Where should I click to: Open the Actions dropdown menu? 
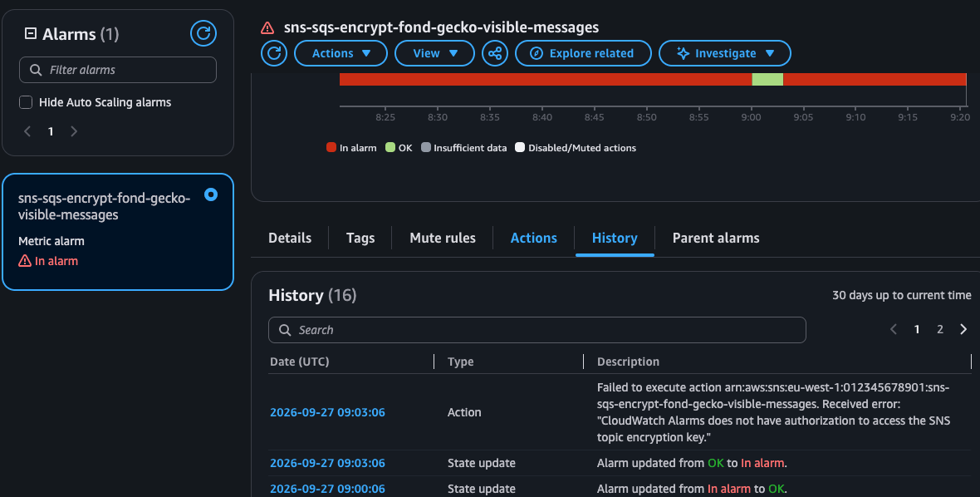pos(341,53)
